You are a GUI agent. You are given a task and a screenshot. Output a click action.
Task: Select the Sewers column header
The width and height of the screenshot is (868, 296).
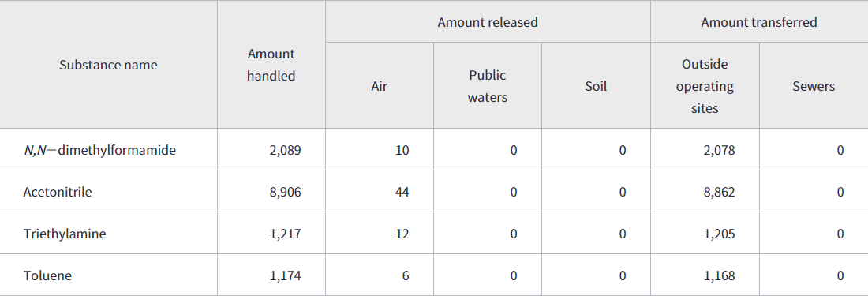(x=814, y=86)
